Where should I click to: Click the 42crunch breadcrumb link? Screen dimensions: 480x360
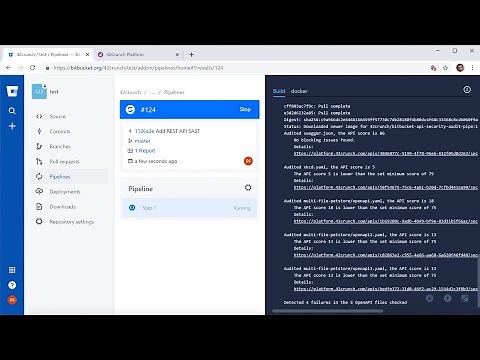coord(130,92)
